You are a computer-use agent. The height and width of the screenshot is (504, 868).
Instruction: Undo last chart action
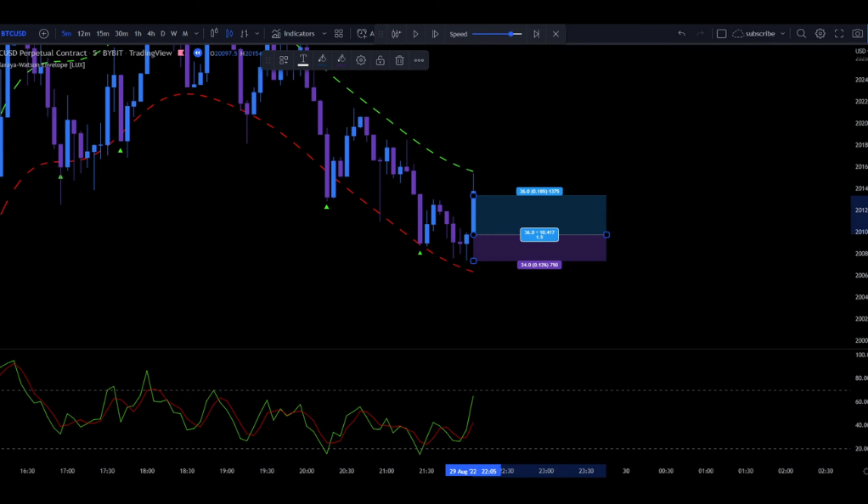tap(681, 34)
